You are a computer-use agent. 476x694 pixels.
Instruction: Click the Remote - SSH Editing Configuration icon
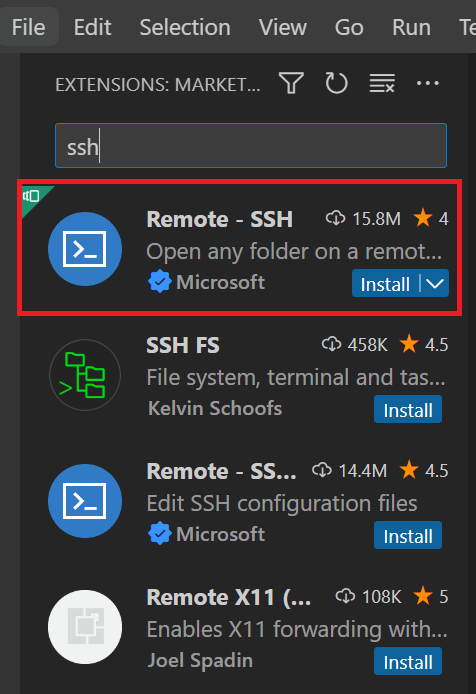85,501
